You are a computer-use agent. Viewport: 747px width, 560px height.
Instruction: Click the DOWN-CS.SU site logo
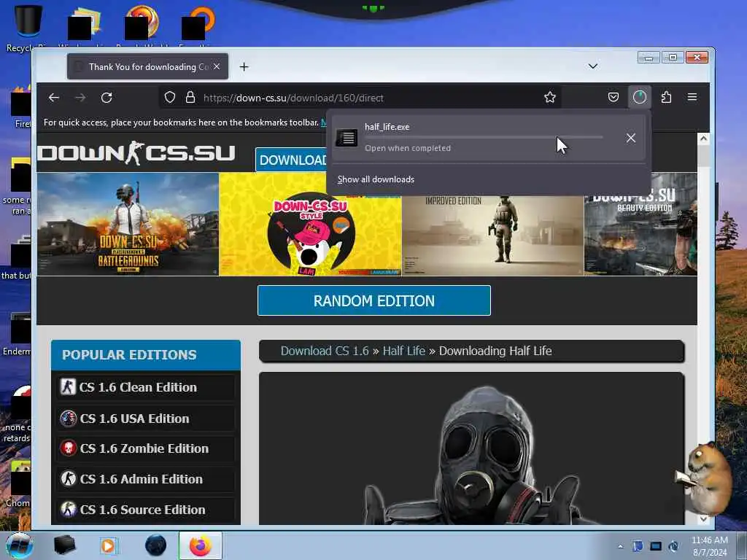pos(136,153)
